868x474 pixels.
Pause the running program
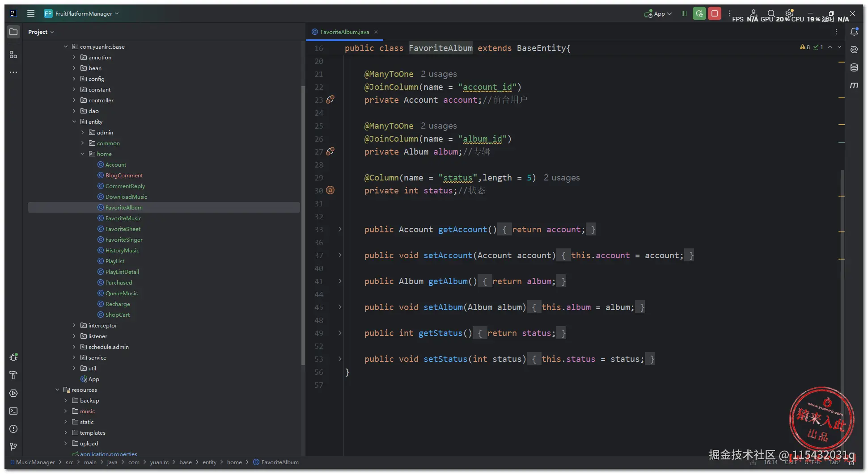pos(684,13)
